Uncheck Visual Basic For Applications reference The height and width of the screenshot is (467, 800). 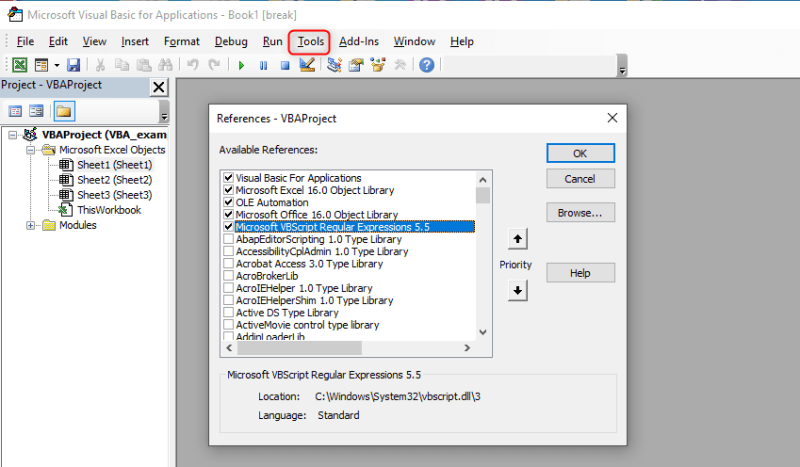click(x=229, y=178)
